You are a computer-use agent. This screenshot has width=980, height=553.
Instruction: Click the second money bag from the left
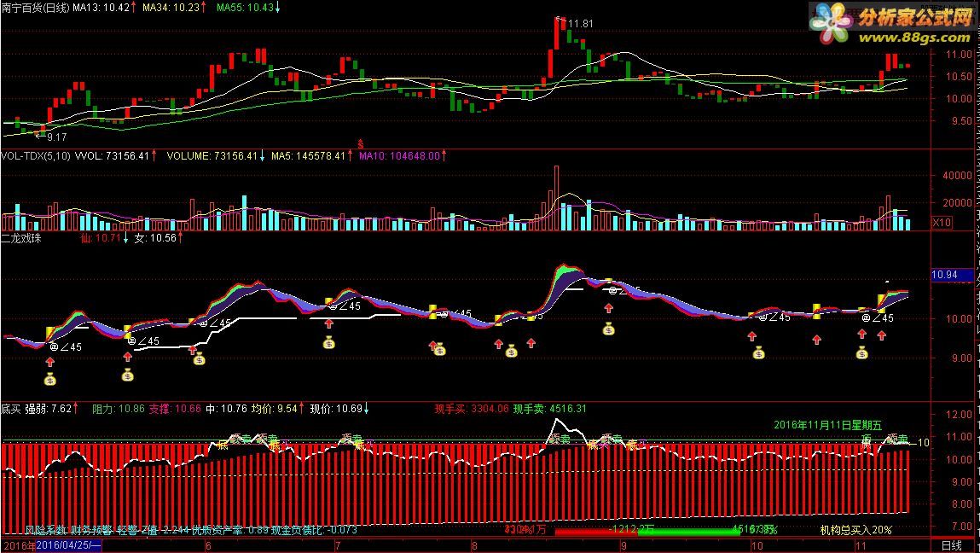point(127,375)
